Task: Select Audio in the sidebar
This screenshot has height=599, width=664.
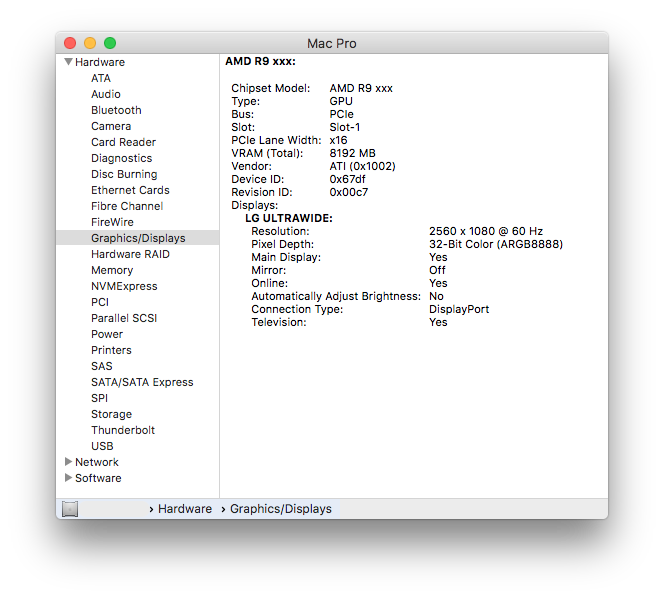Action: tap(106, 94)
